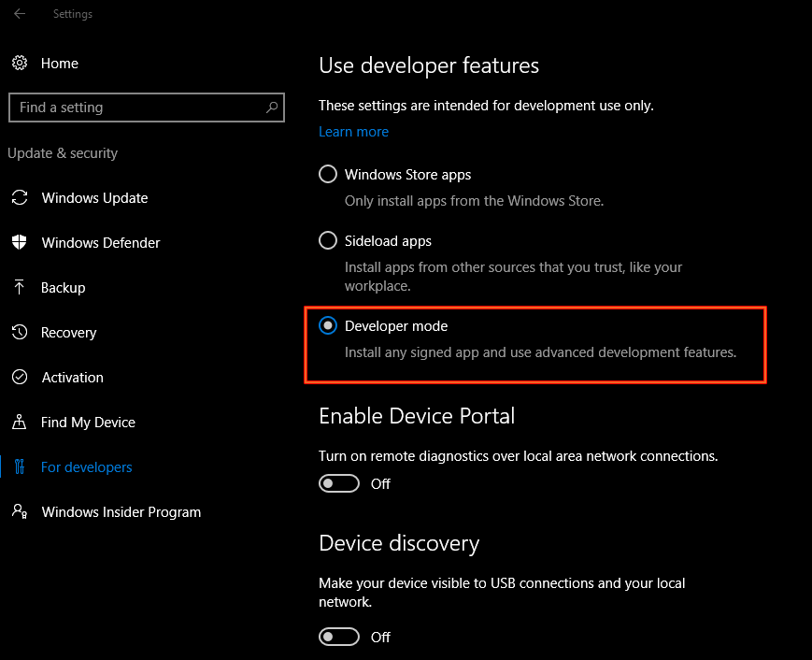This screenshot has height=660, width=812.
Task: Click the Find My Device person icon
Action: [x=20, y=423]
